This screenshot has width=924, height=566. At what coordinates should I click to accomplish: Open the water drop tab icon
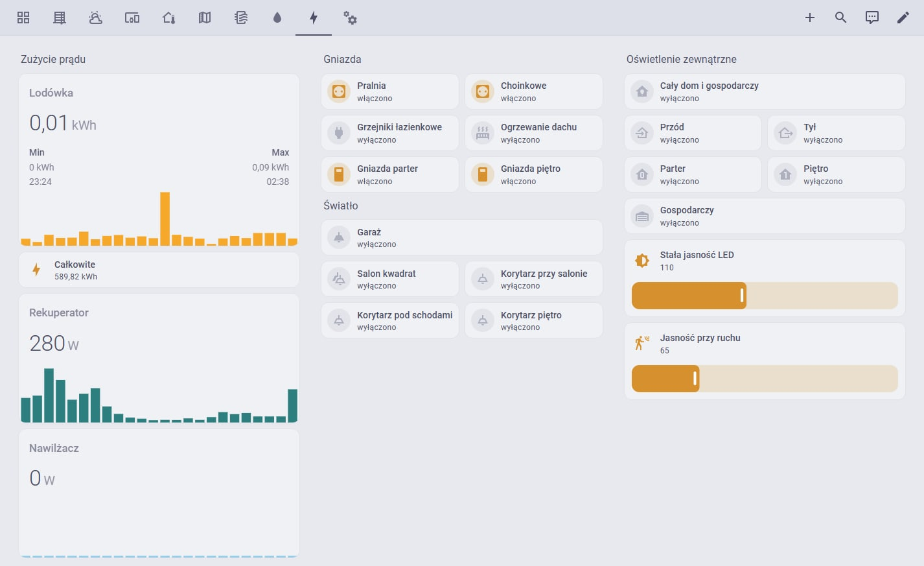(x=277, y=18)
